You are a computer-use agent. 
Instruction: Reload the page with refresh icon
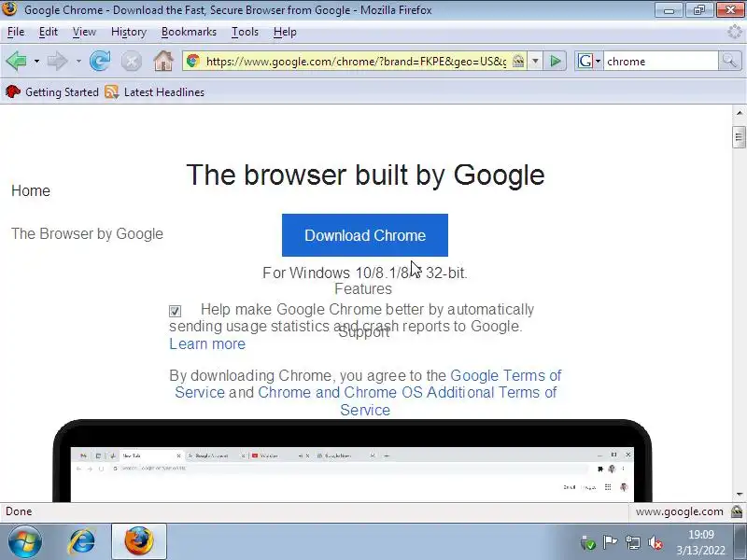[100, 61]
